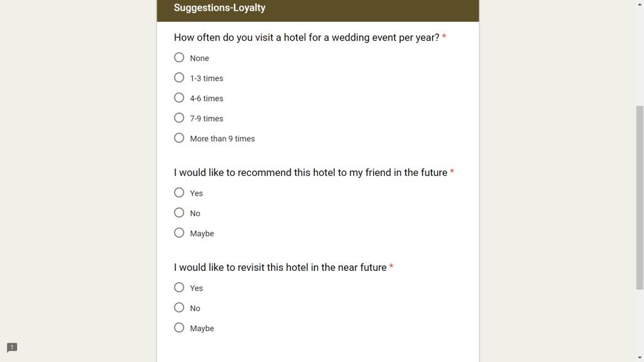Click the scrollbar down arrow

click(x=640, y=358)
